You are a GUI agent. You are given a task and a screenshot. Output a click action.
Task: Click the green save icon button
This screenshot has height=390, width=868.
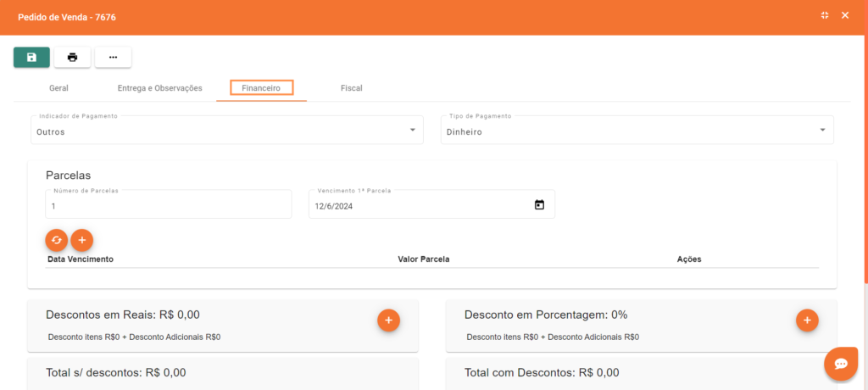click(x=31, y=57)
